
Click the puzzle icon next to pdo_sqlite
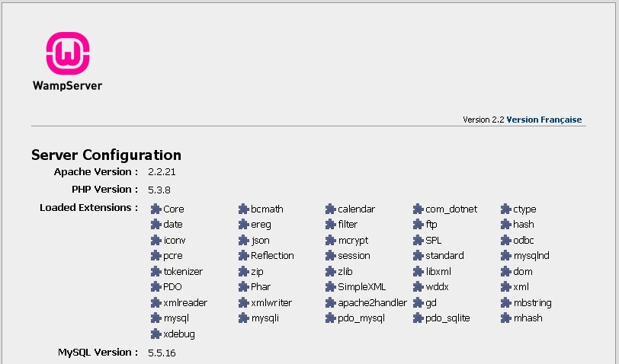418,318
